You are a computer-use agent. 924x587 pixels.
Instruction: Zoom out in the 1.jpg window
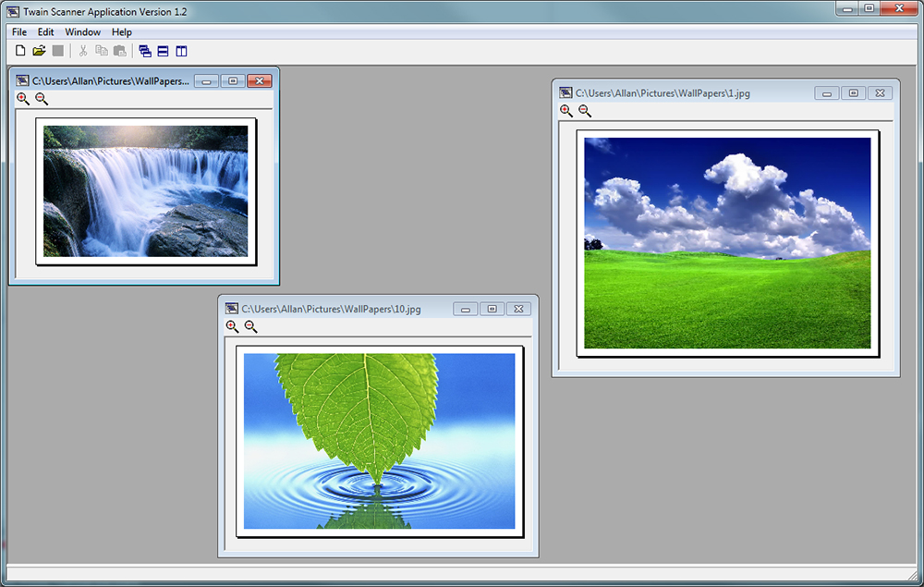click(x=585, y=111)
